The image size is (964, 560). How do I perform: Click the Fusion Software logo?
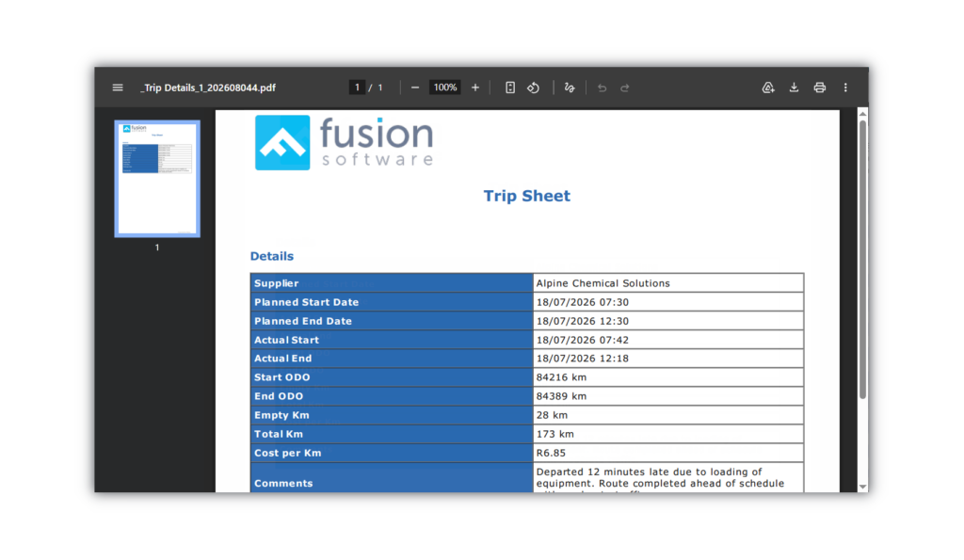(345, 143)
